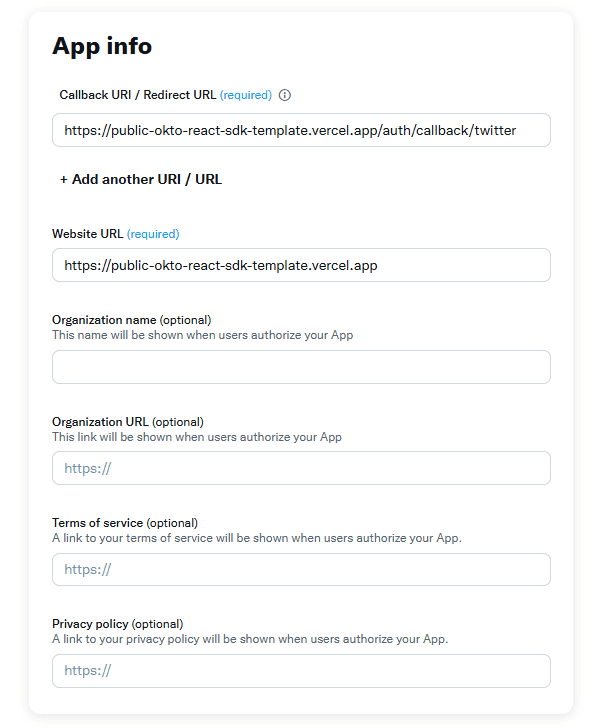Click the privacy policy link description text
Viewport: 600px width, 728px height.
point(250,638)
